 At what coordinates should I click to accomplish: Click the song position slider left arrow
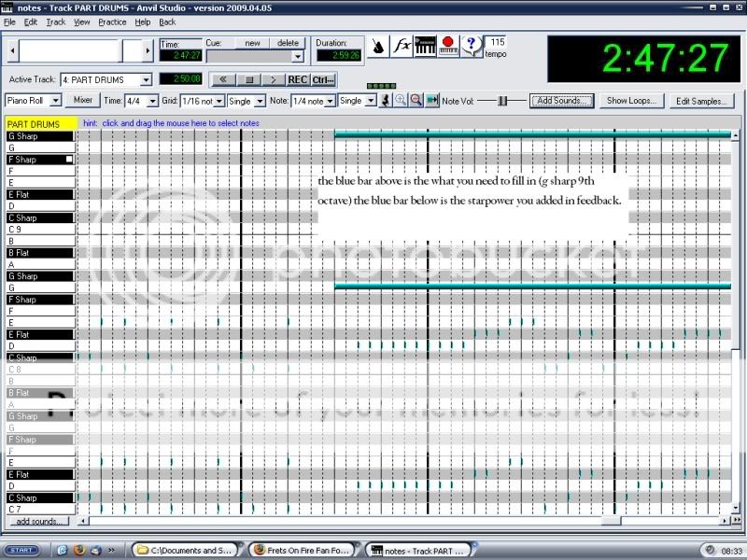(13, 50)
